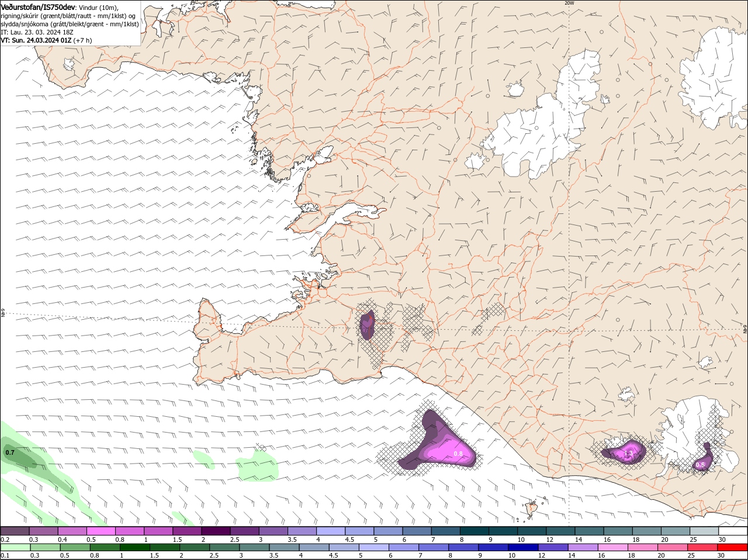Select light pink 16 swatch in rain legend

pos(613,548)
